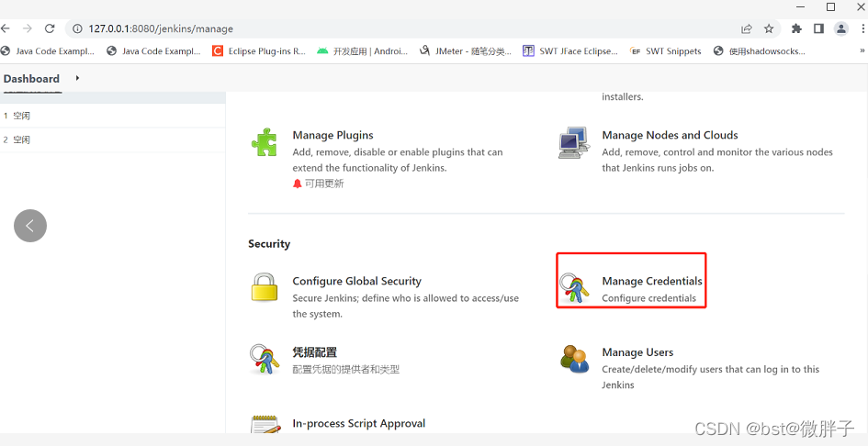Screen dimensions: 868x446
Task: Open the Manage Credentials link
Action: (651, 281)
